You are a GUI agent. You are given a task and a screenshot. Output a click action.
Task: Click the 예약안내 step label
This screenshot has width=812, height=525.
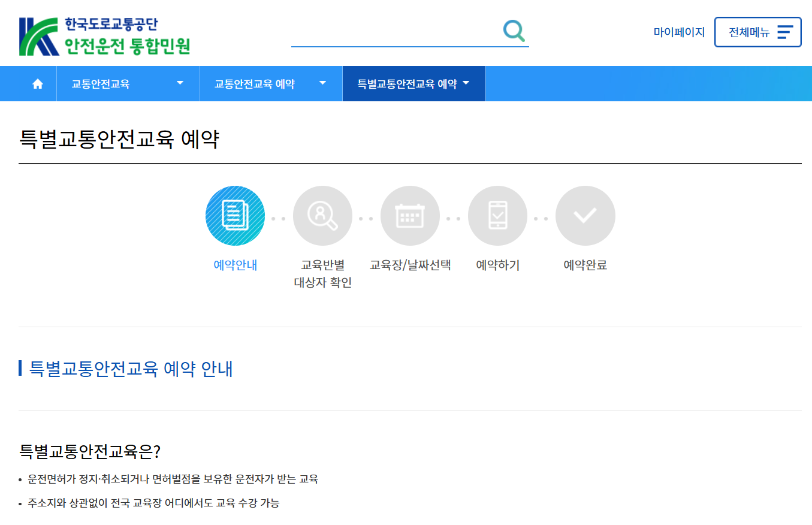coord(235,265)
